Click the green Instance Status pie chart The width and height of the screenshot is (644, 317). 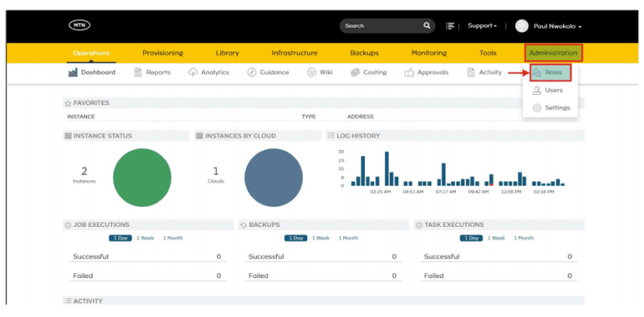click(x=142, y=178)
